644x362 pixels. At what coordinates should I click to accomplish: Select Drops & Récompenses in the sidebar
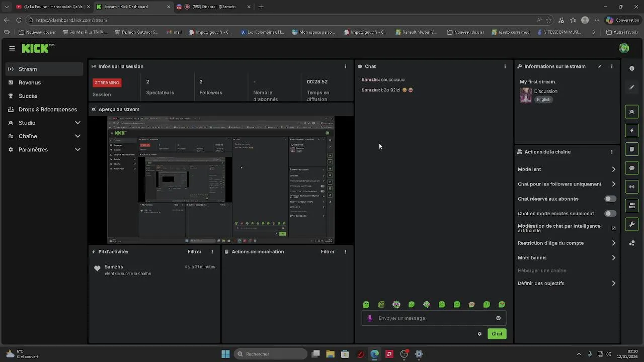click(x=44, y=110)
